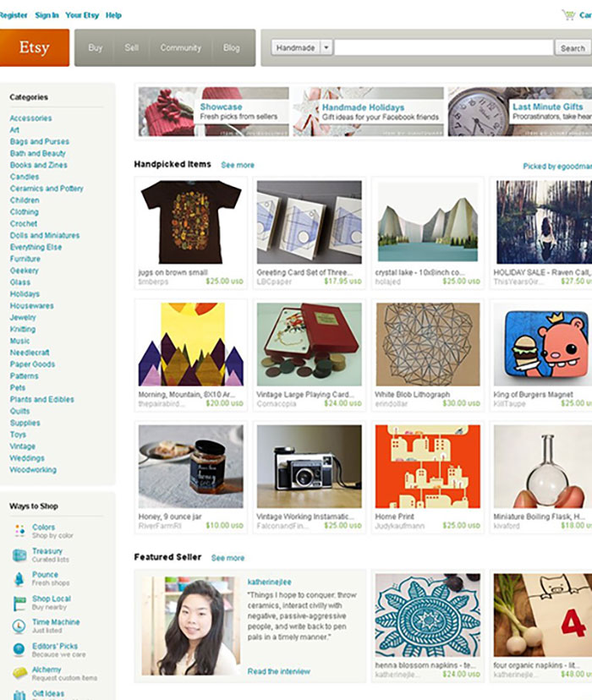Click the Search button
Screen dimensions: 592x700
573,48
